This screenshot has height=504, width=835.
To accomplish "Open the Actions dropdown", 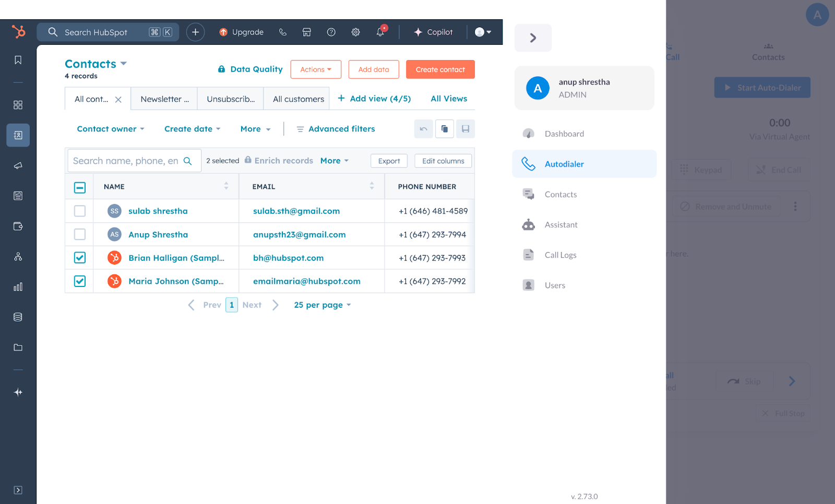I will point(316,69).
